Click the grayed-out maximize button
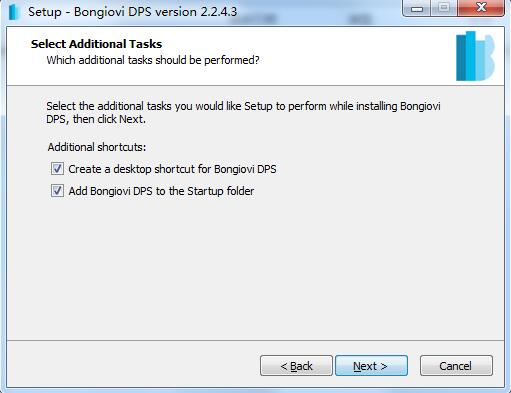The width and height of the screenshot is (511, 393). click(x=444, y=8)
